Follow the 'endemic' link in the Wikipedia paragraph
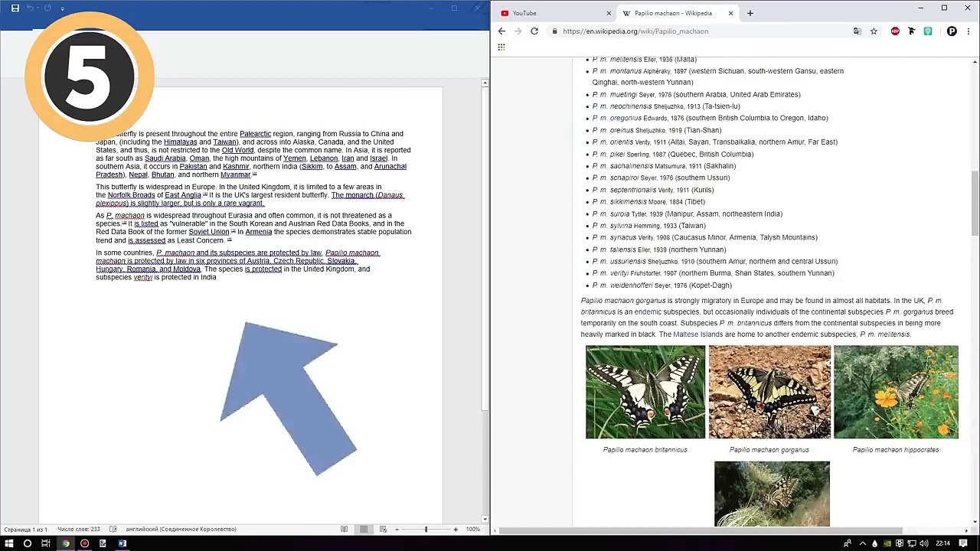The image size is (980, 551). [x=648, y=312]
